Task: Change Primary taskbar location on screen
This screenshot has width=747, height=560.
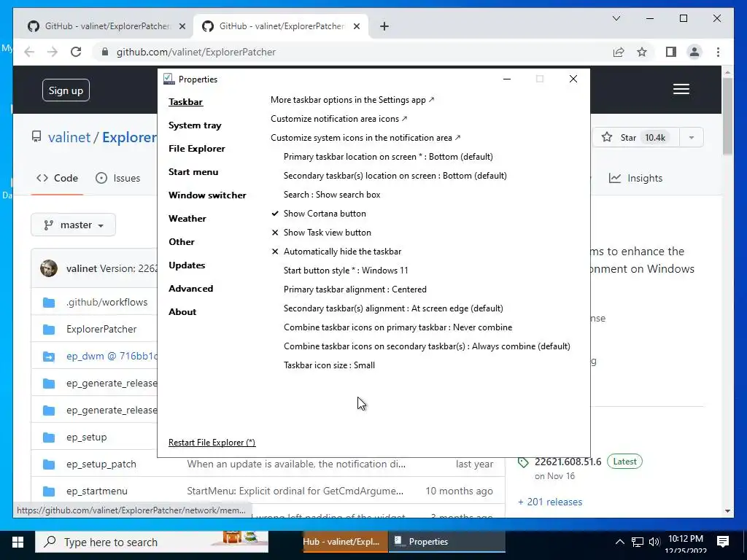Action: click(x=388, y=157)
